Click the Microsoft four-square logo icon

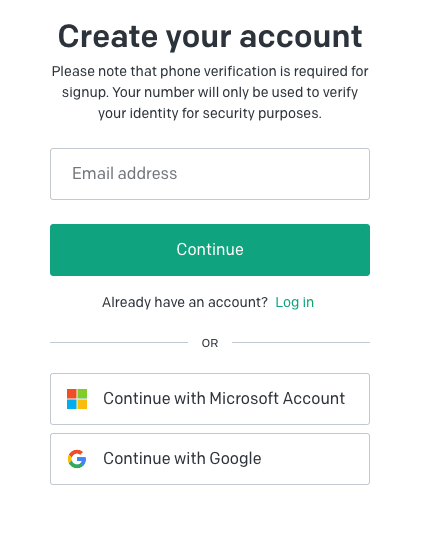pyautogui.click(x=77, y=399)
